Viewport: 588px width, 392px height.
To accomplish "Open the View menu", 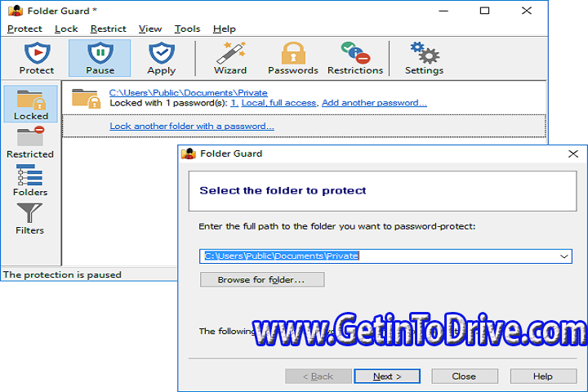I will (150, 29).
